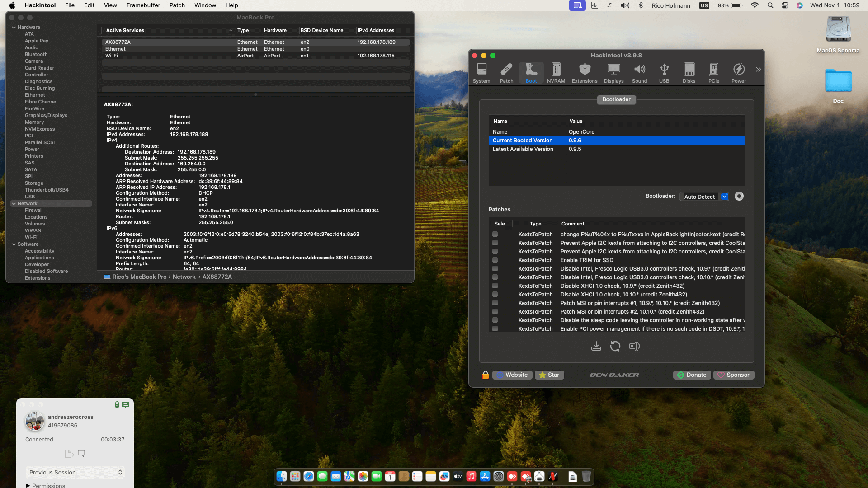The image size is (868, 488).
Task: Check Disable XHCI 1.0 check 10.9 checkbox
Action: pos(495,286)
